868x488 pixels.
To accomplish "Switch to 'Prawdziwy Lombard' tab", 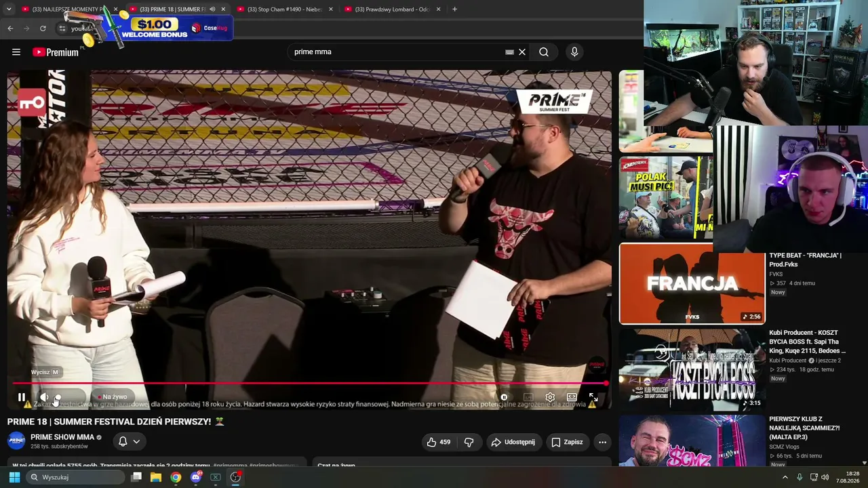I will click(393, 9).
